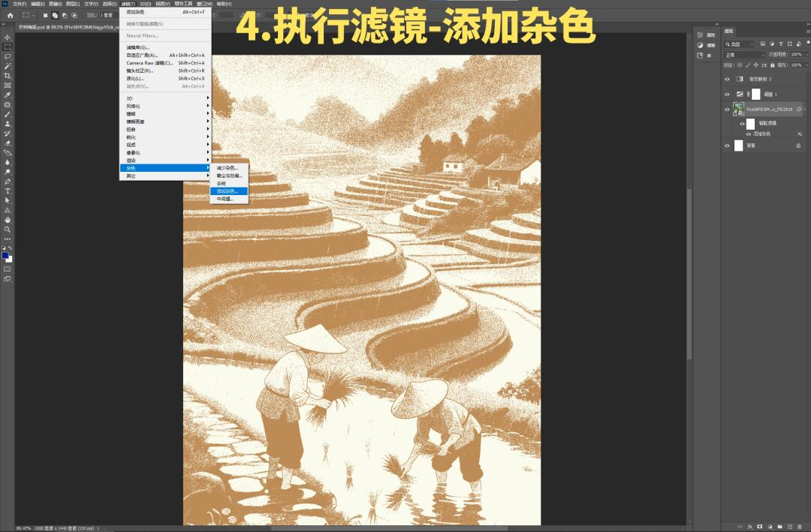Open the fill 100% dropdown arrow
This screenshot has width=811, height=532.
pyautogui.click(x=806, y=65)
